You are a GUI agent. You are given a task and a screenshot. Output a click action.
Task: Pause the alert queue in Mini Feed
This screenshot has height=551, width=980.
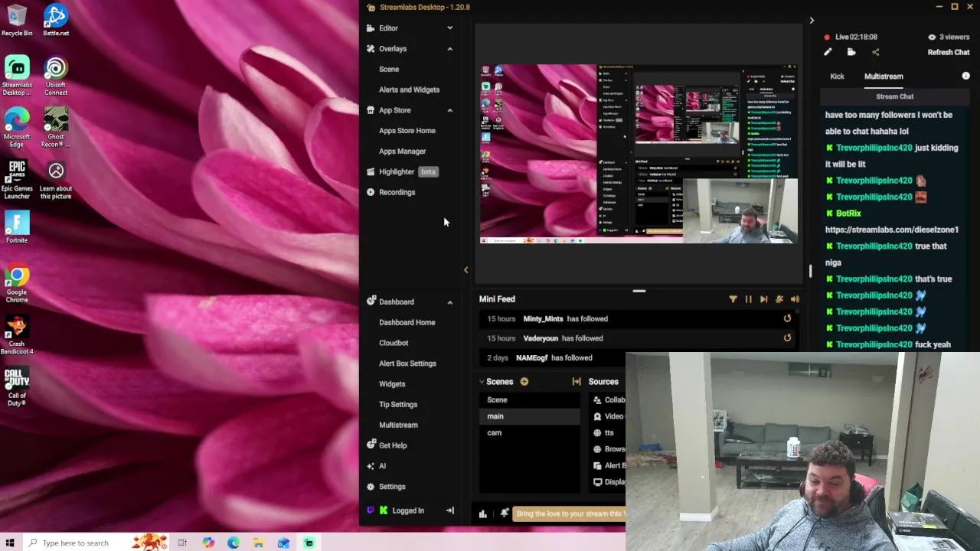748,299
